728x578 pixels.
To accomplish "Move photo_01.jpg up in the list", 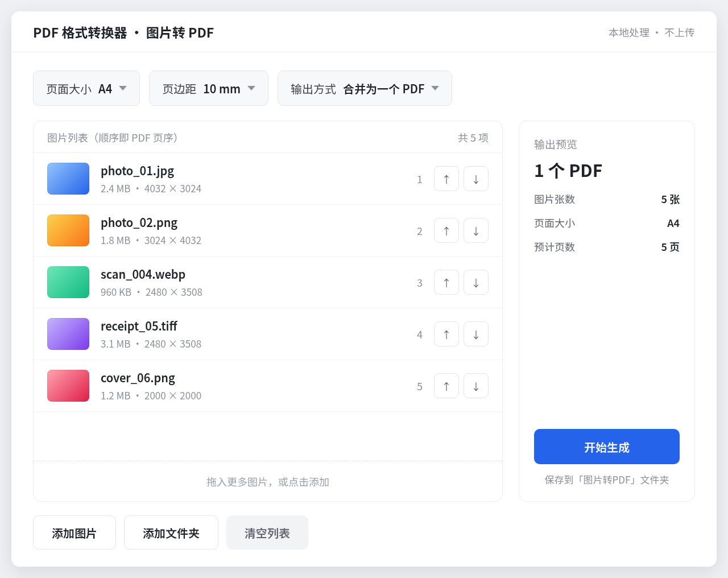I will [x=446, y=179].
